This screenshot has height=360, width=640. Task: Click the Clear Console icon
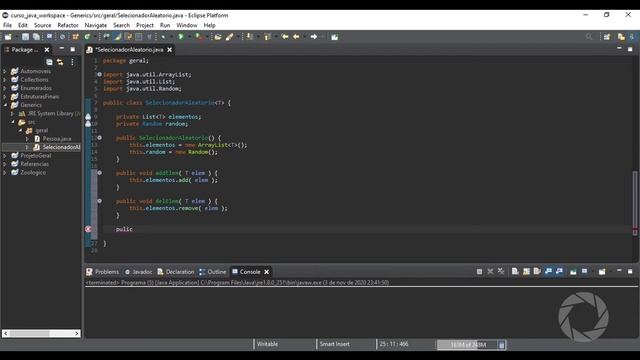[515, 271]
